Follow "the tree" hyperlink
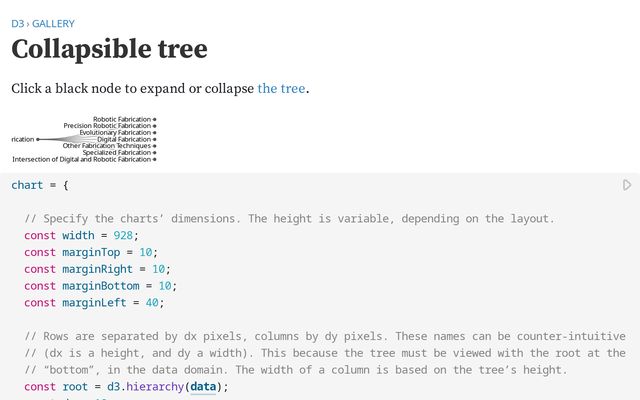Viewport: 640px width, 400px height. (x=281, y=88)
